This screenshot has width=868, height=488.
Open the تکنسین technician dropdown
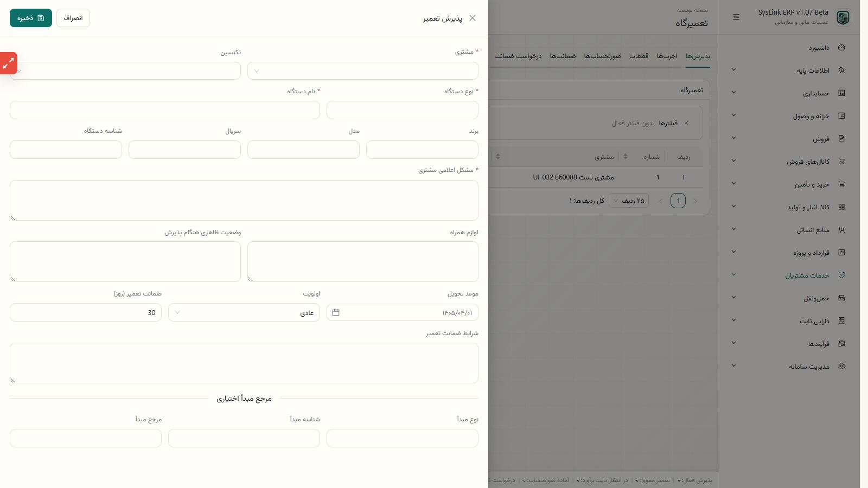tap(125, 71)
